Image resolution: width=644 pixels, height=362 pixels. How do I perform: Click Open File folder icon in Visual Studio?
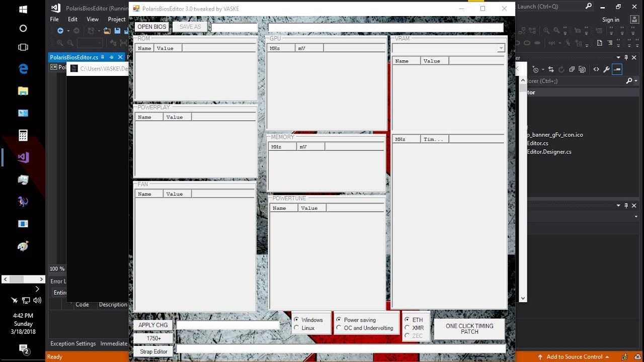pyautogui.click(x=107, y=31)
